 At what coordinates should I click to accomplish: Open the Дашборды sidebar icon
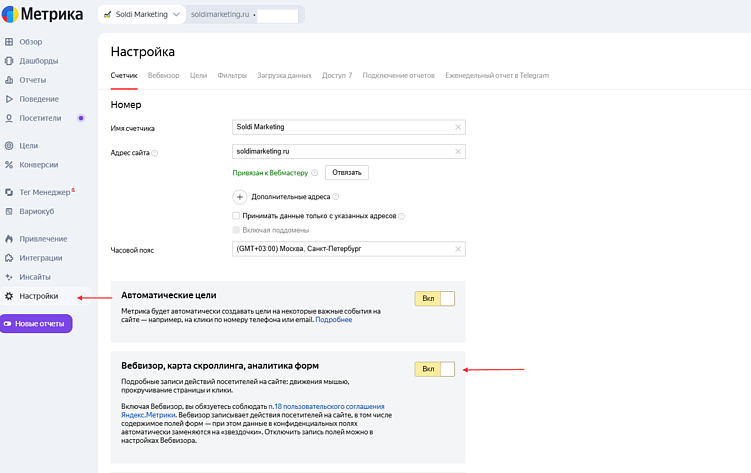coord(9,61)
